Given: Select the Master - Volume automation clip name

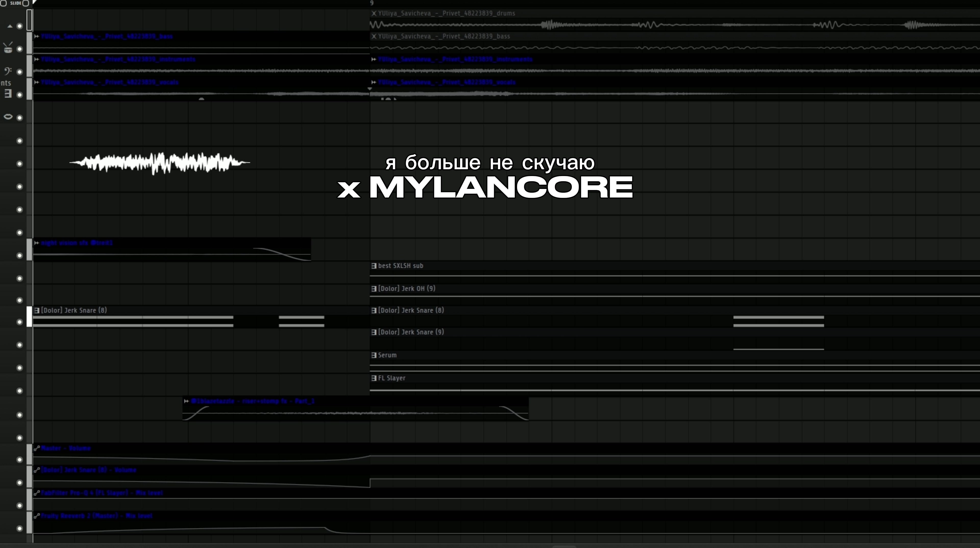Looking at the screenshot, I should (x=66, y=448).
